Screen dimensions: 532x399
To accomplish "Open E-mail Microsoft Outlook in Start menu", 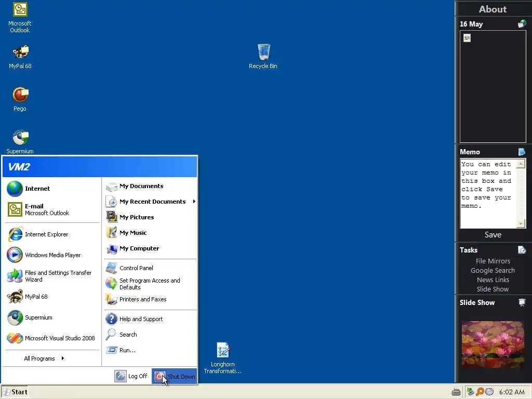I will pyautogui.click(x=51, y=209).
